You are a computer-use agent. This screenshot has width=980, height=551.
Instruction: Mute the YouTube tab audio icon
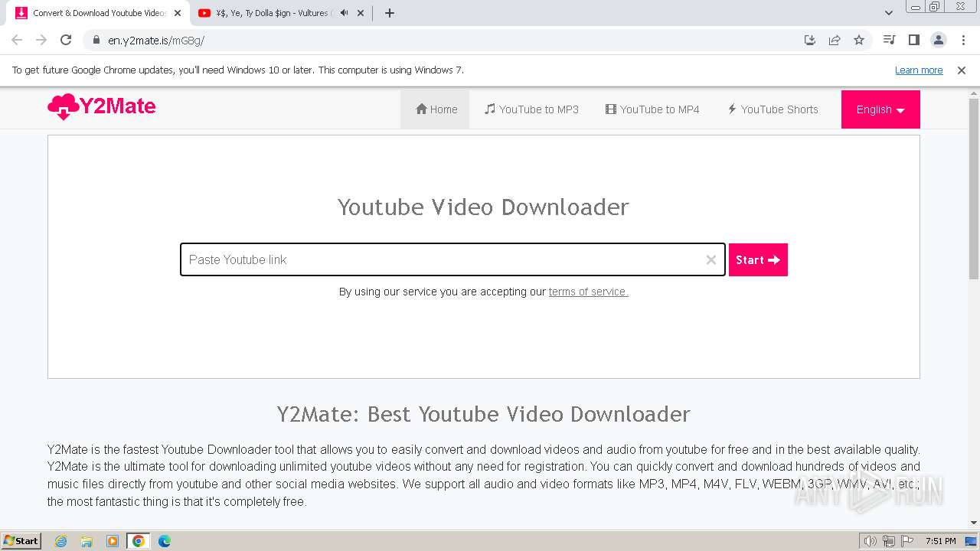(344, 13)
